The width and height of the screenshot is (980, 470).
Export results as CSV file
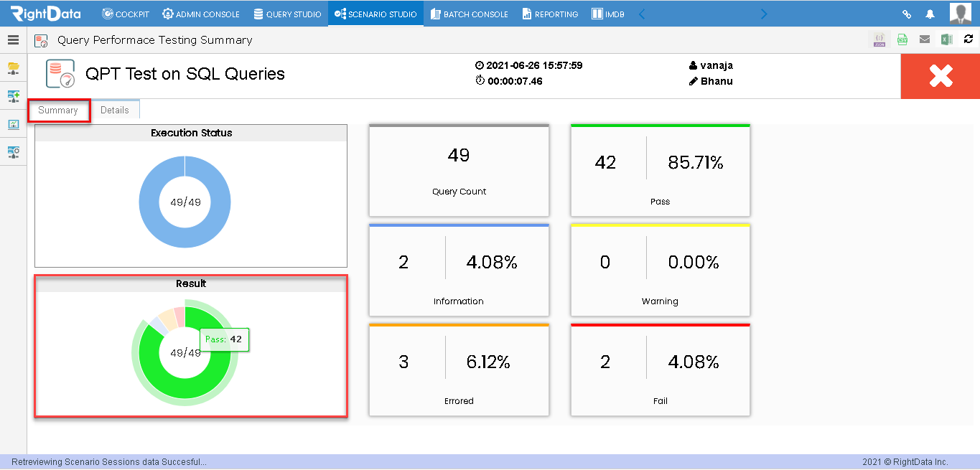pos(902,40)
